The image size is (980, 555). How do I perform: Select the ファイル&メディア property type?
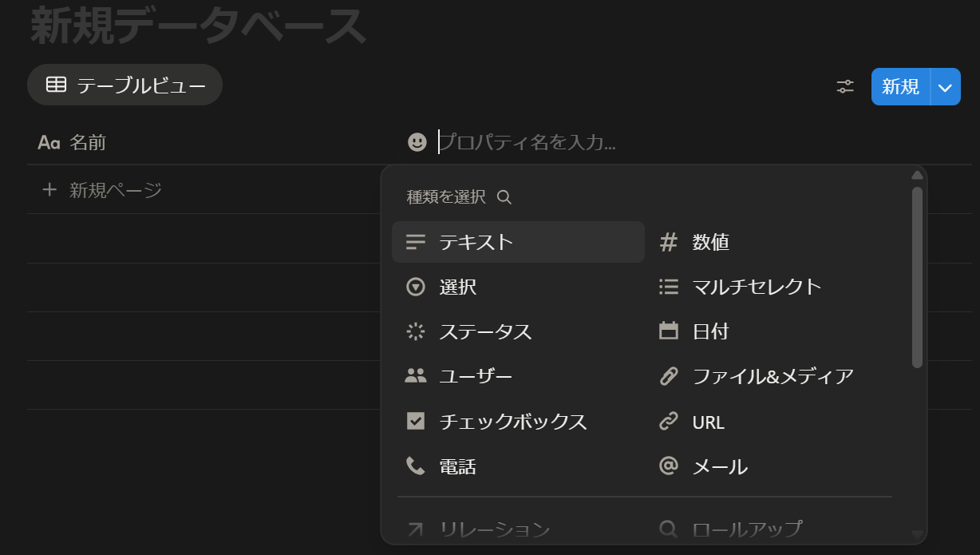[x=771, y=376]
